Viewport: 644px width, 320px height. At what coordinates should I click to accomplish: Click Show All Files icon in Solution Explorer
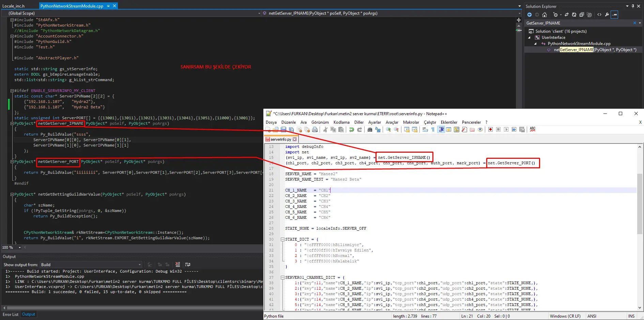tap(589, 15)
